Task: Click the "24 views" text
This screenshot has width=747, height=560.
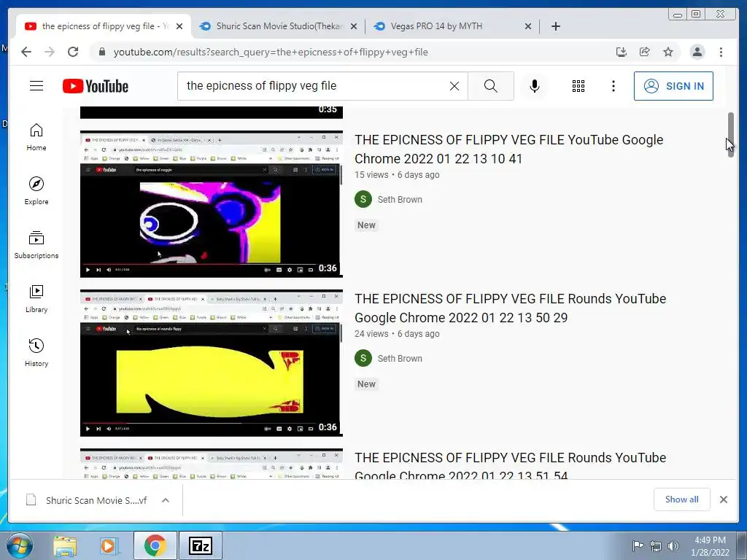Action: tap(371, 334)
